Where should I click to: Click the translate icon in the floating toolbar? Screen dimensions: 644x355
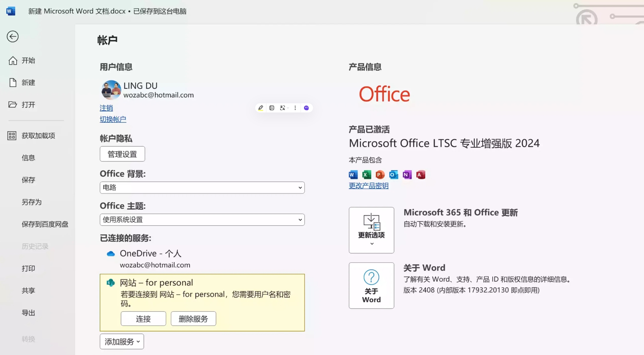click(x=283, y=108)
